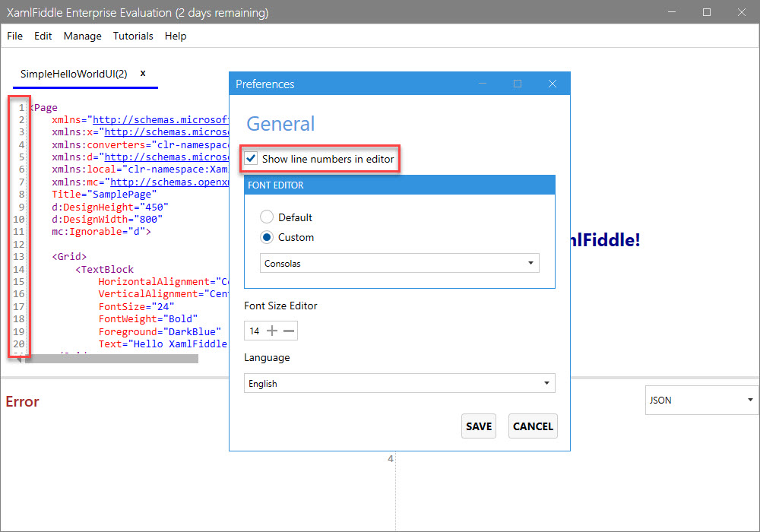Click the Font Size Editor label
The width and height of the screenshot is (760, 532).
[280, 306]
